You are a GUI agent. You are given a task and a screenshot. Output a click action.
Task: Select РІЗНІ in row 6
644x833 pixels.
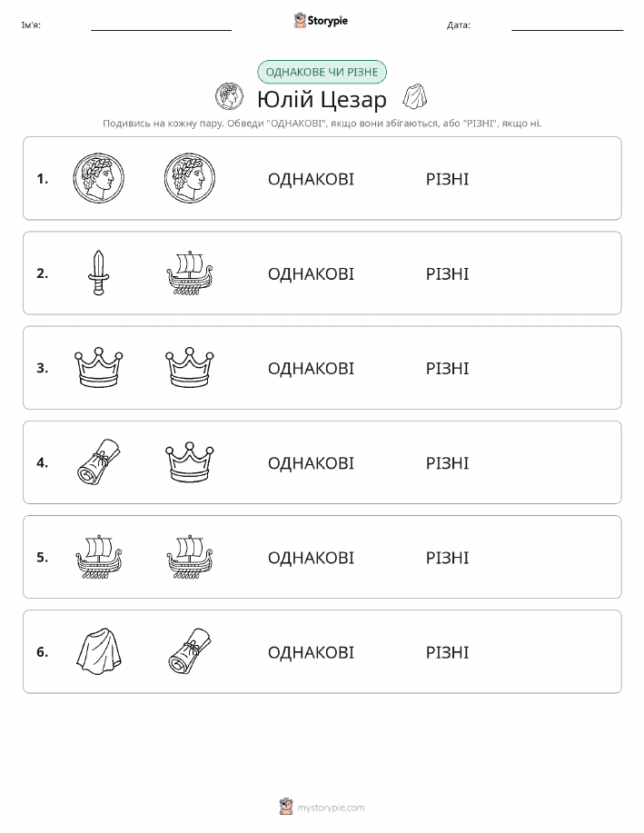click(448, 652)
